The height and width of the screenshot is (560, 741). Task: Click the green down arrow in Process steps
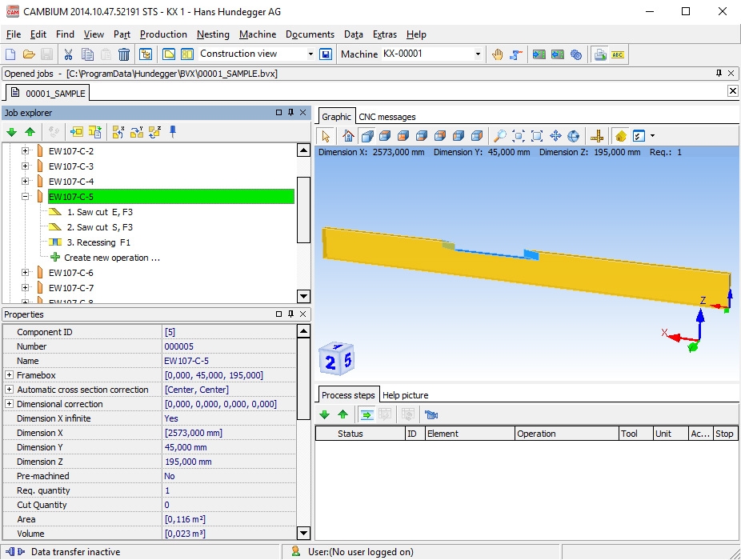click(324, 415)
